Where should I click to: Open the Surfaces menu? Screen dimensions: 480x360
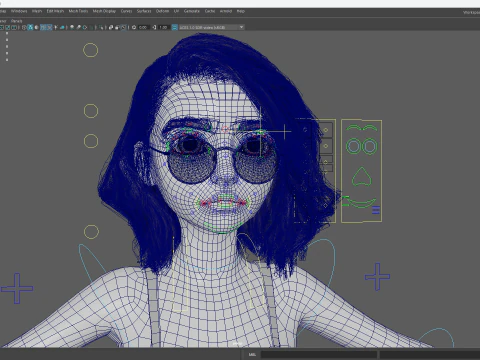[x=144, y=11]
